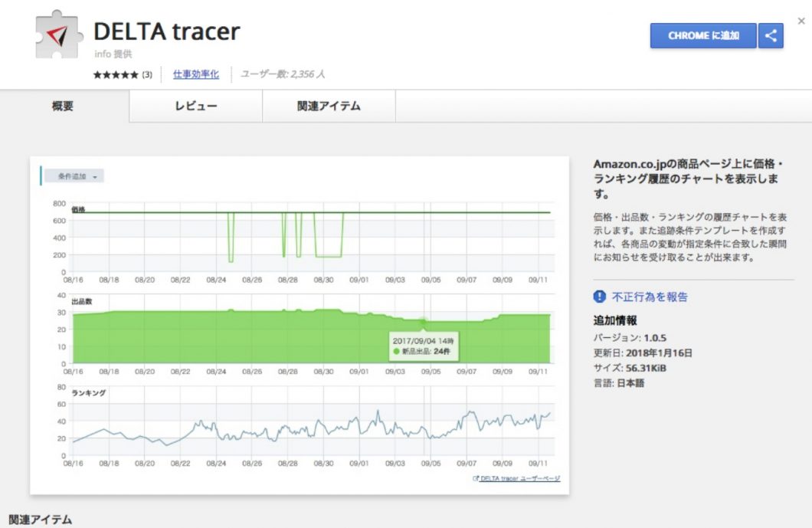This screenshot has height=528, width=812.
Task: Click the DELTA tracer extension puzzle icon
Action: (x=58, y=34)
